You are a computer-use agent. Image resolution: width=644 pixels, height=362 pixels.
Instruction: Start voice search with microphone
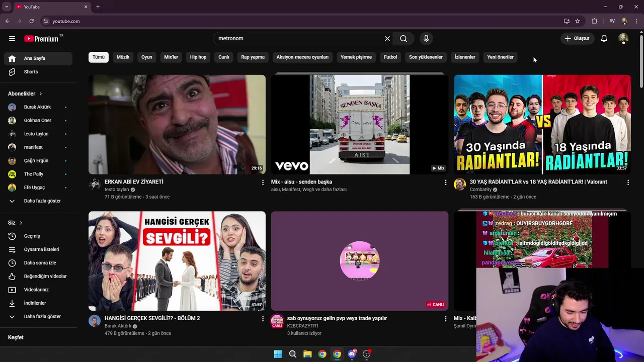point(426,39)
